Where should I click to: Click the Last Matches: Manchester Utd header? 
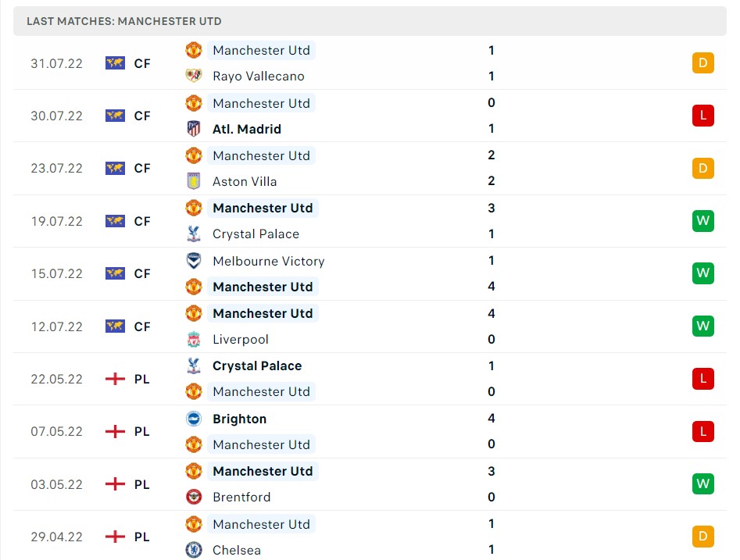[x=123, y=21]
